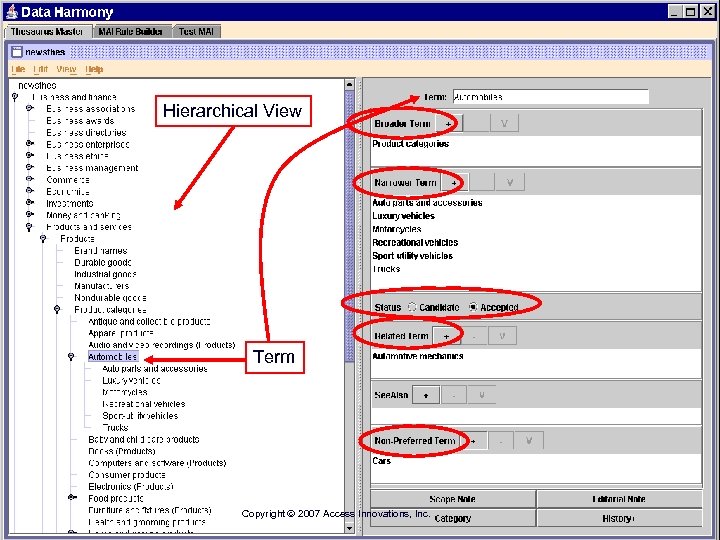Image resolution: width=720 pixels, height=540 pixels.
Task: Expand the Investments node
Action: tap(30, 202)
